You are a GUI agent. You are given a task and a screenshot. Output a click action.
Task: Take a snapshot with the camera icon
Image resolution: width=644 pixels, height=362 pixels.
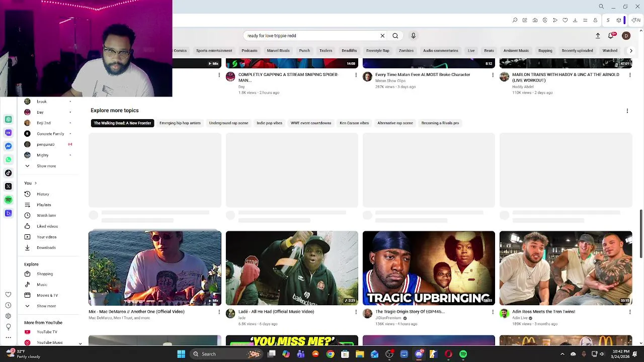coord(535,20)
